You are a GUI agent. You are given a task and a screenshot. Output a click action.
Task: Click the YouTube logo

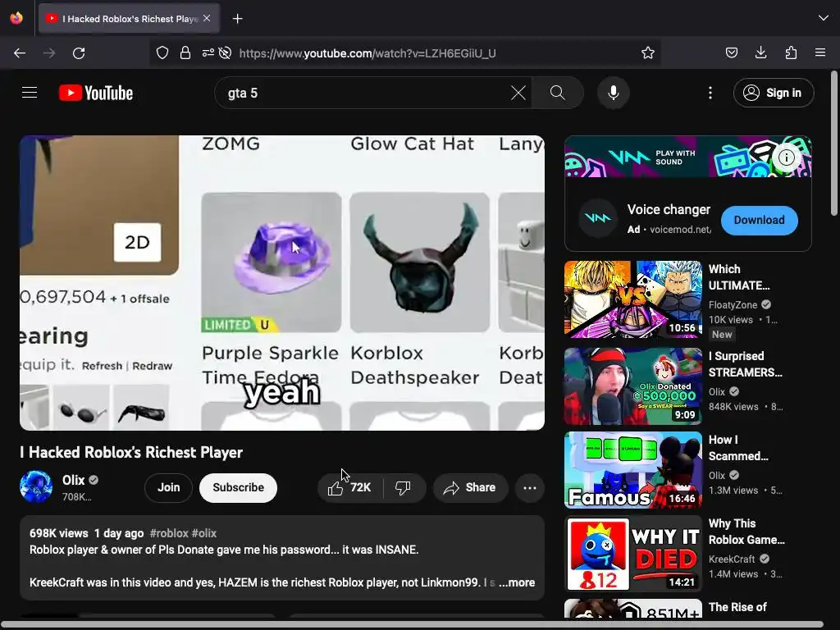point(96,93)
